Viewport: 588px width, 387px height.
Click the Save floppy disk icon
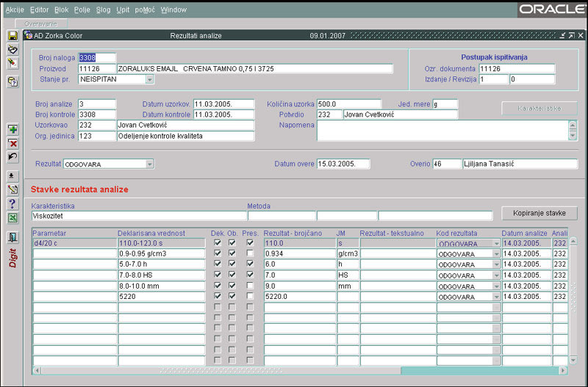pos(13,36)
